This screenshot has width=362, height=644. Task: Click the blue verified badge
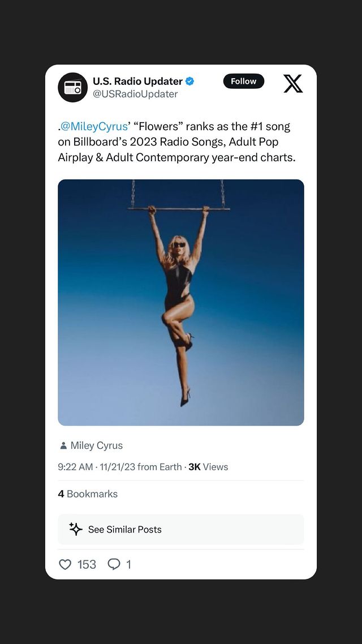[189, 81]
